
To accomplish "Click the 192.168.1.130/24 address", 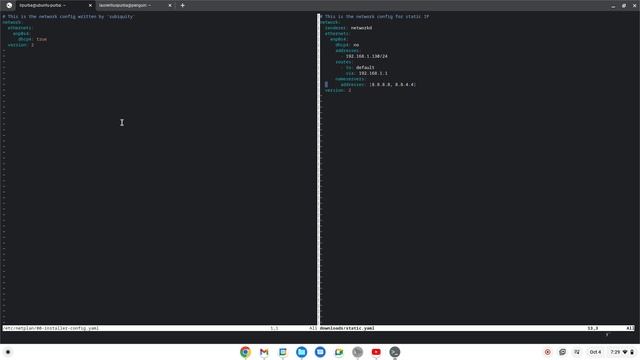I will [367, 56].
